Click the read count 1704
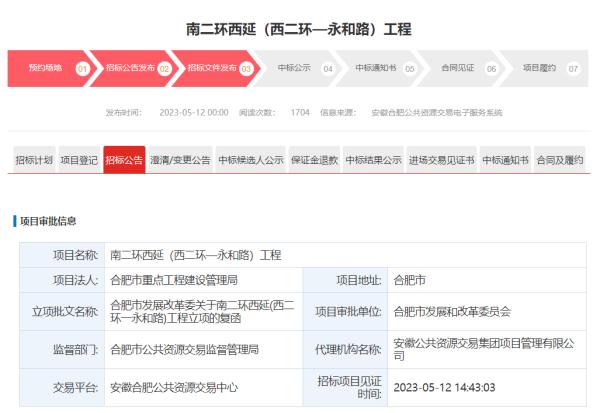This screenshot has width=600, height=413. click(300, 113)
